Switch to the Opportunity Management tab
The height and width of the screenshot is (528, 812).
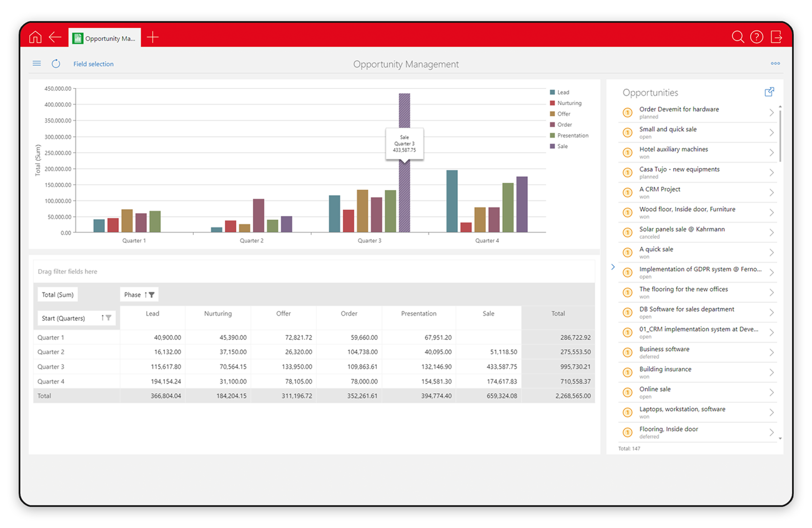(105, 38)
